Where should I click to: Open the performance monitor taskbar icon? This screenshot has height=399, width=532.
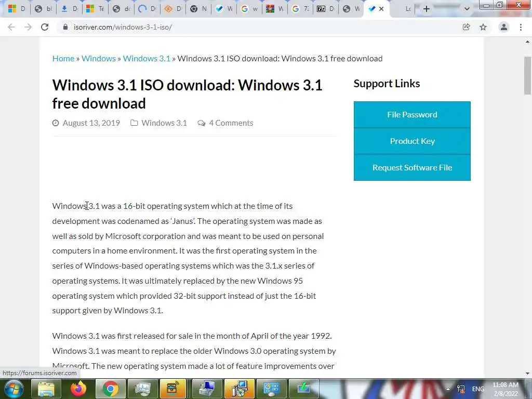click(143, 389)
